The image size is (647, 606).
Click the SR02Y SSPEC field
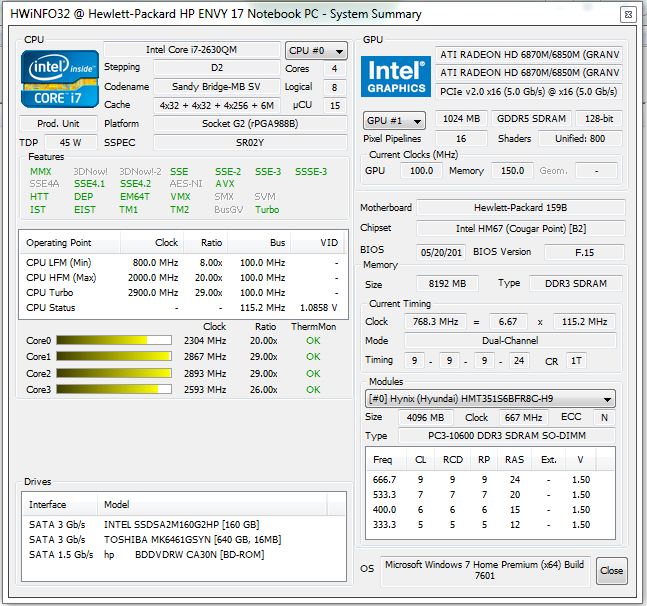tap(250, 142)
